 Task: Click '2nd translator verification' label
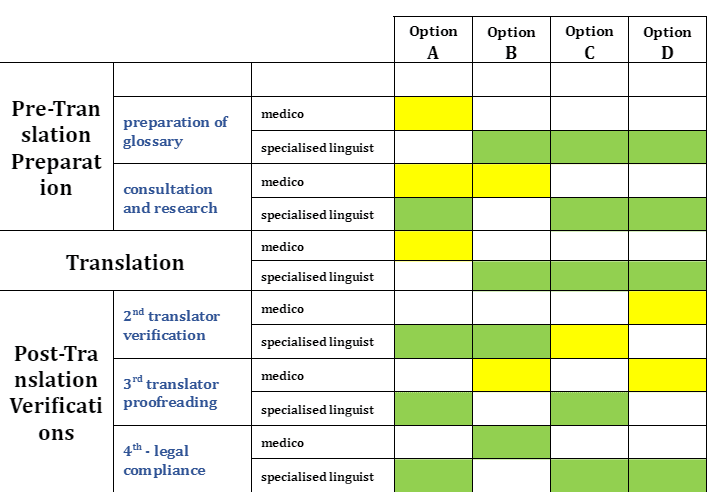click(171, 325)
